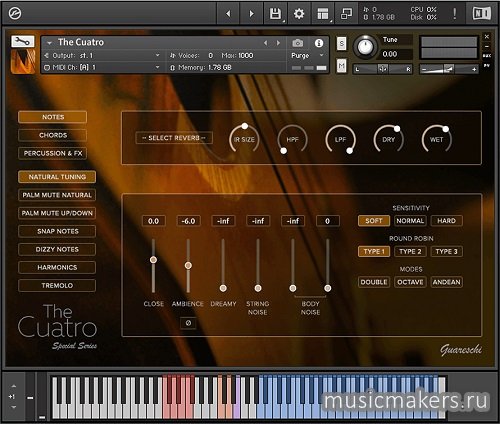Viewport: 500px width, 424px height.
Task: Go to next preset arrow in top bar
Action: (251, 14)
